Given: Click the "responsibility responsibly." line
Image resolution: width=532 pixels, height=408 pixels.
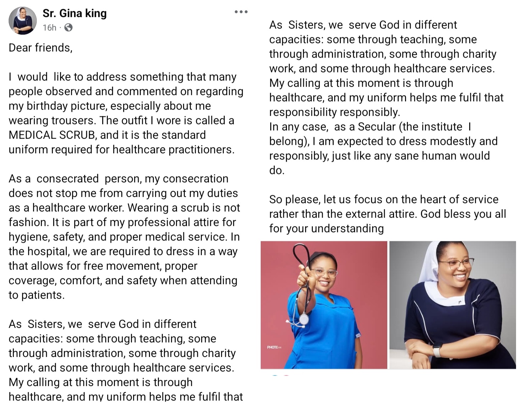Looking at the screenshot, I should tap(334, 112).
